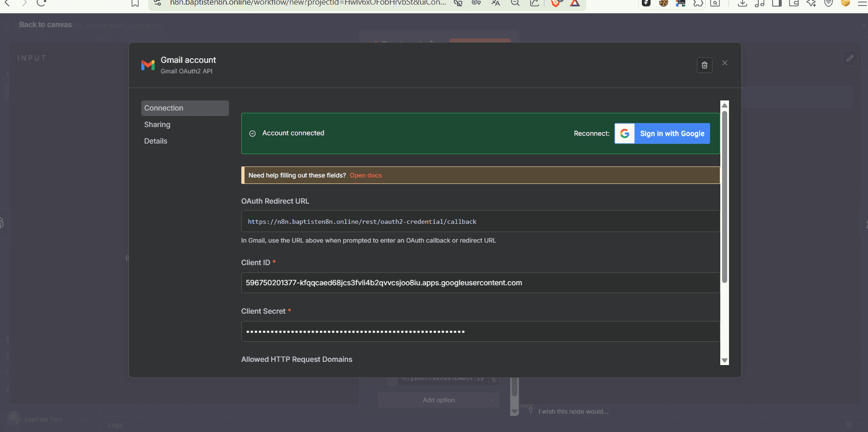
Task: Open docs link in help banner
Action: click(x=366, y=175)
